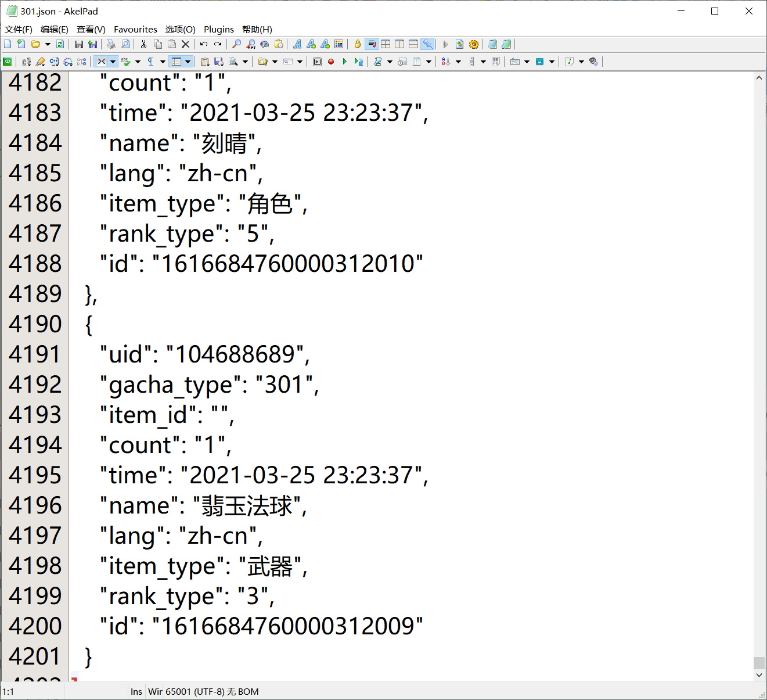767x700 pixels.
Task: Create a new document
Action: (x=8, y=44)
